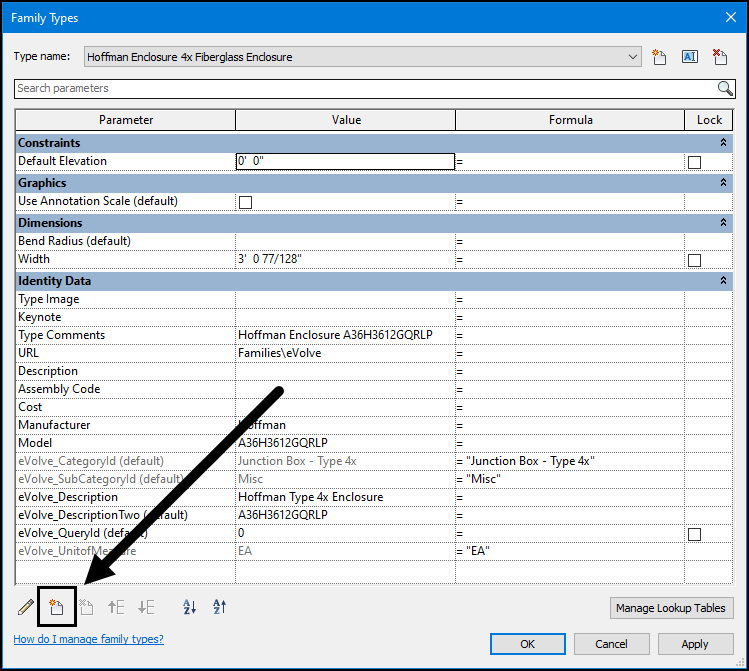Select the eVolve_CategoryId (default) parameter
The image size is (749, 671).
[x=126, y=461]
